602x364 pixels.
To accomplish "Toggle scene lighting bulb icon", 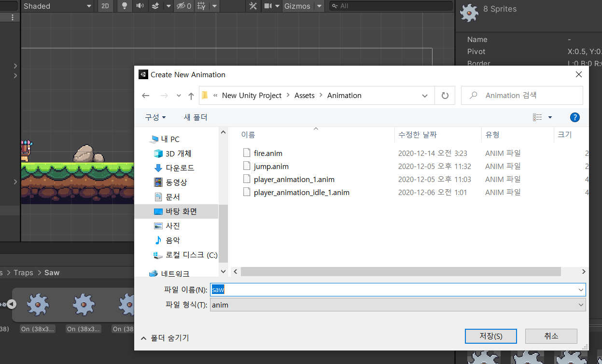I will [x=125, y=6].
